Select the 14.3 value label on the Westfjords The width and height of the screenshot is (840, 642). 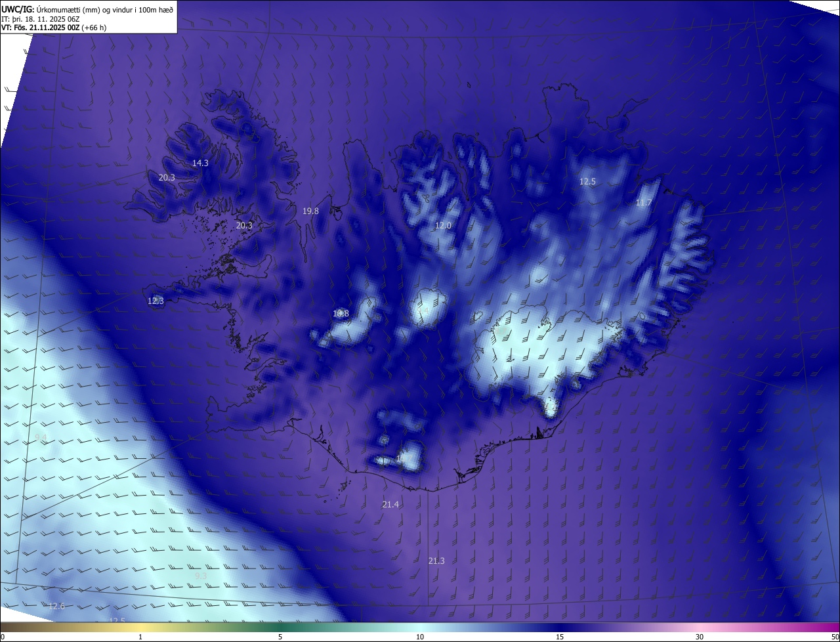200,163
